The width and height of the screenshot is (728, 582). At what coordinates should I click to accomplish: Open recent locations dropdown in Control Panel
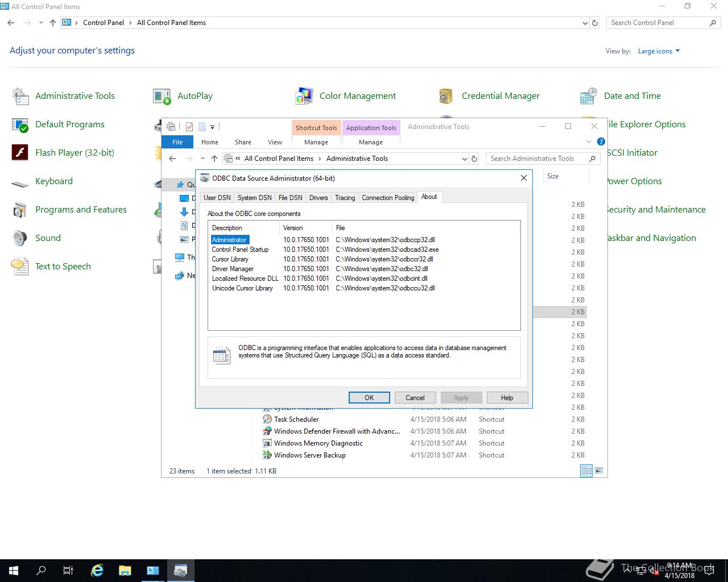(x=41, y=23)
